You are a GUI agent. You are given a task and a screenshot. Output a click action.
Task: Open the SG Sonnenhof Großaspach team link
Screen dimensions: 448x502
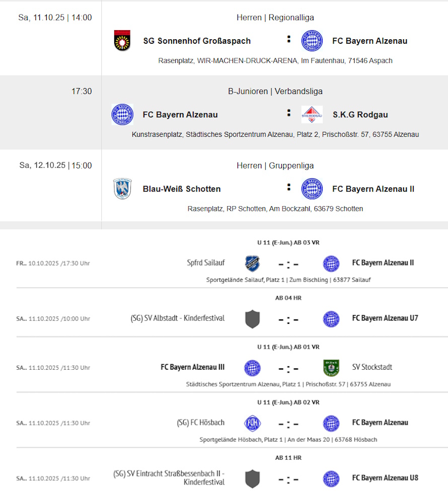click(197, 41)
